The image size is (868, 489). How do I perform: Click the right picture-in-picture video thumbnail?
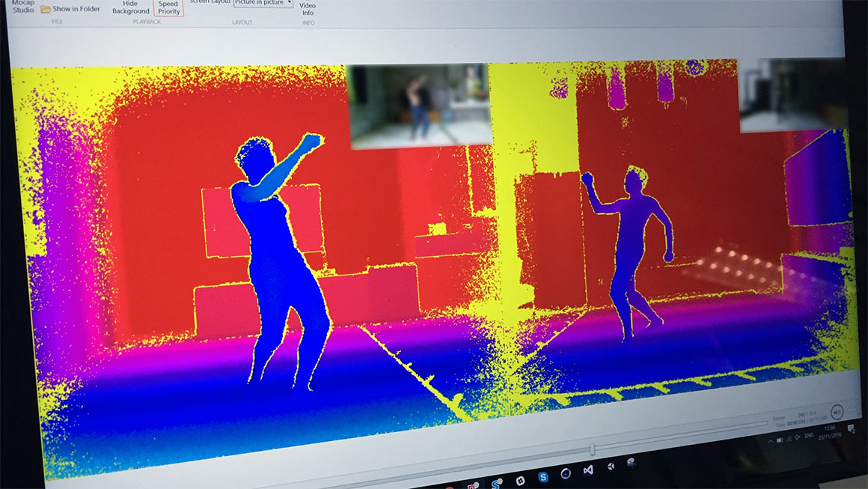coord(794,94)
